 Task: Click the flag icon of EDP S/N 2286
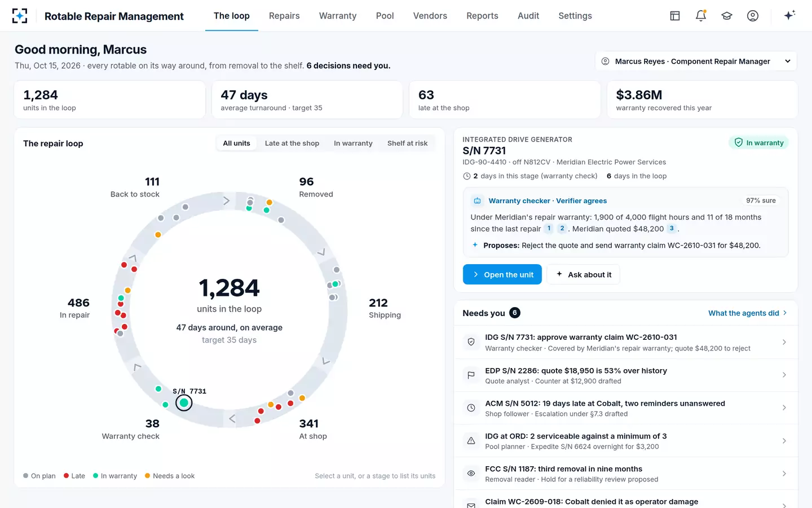click(x=471, y=375)
